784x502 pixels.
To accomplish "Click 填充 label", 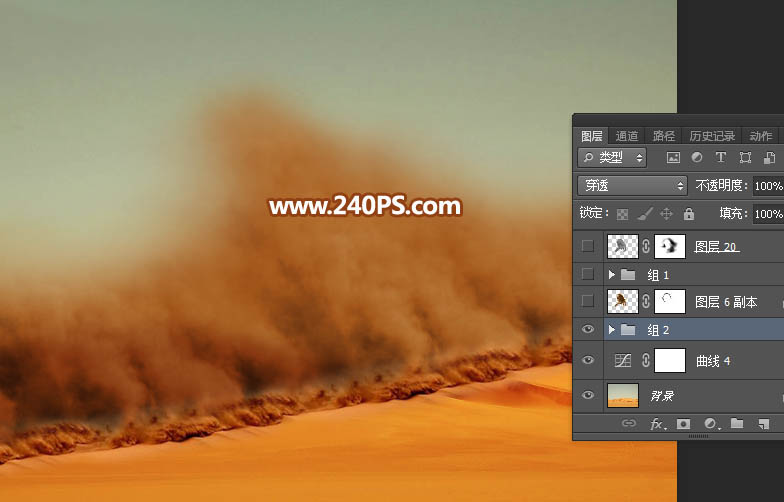I will tap(733, 214).
